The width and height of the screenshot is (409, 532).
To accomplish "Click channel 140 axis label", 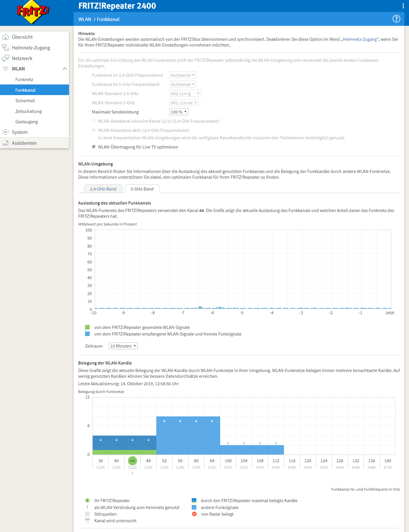I will (388, 461).
